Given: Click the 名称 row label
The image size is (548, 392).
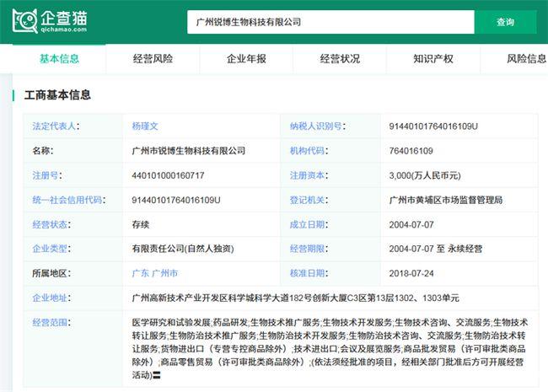Looking at the screenshot, I should coord(43,151).
